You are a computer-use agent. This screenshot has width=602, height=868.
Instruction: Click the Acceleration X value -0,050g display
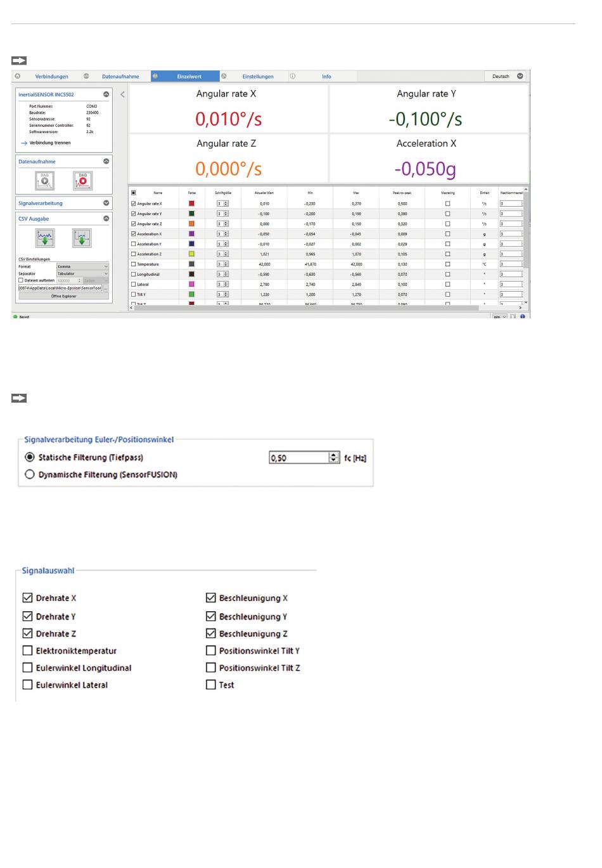[425, 169]
